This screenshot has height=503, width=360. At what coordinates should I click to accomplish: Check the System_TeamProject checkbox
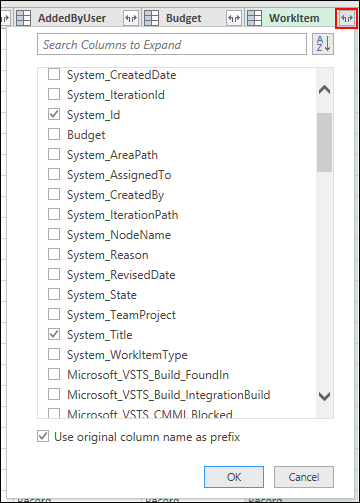[54, 314]
